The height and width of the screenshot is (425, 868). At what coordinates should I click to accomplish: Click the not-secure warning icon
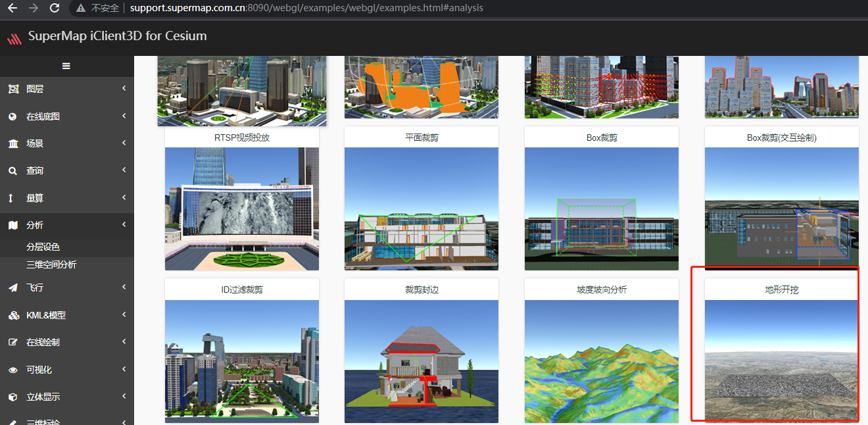(x=81, y=9)
